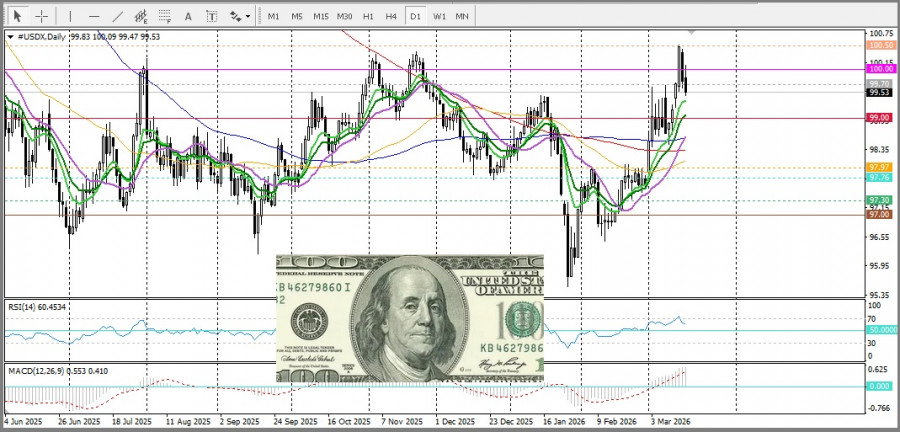
Task: Click the 95.35 price scale value
Action: (x=880, y=295)
